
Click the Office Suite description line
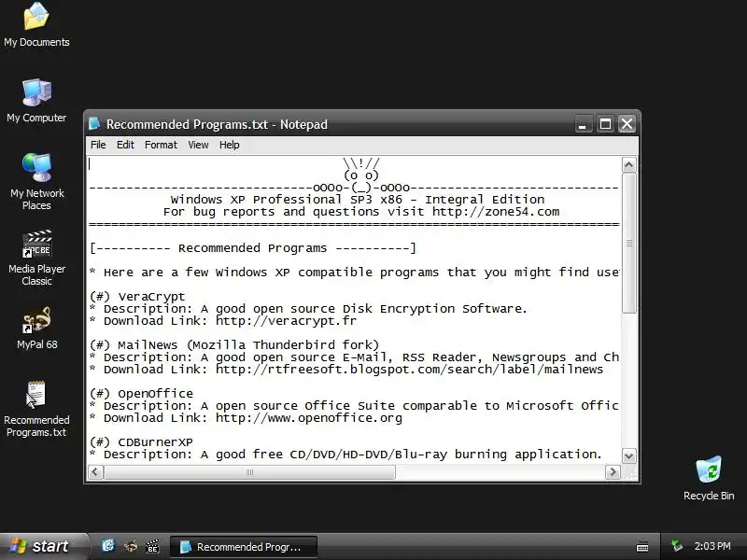[355, 406]
